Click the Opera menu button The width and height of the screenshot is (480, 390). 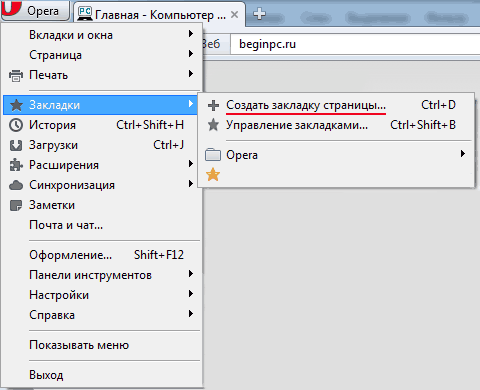(35, 11)
